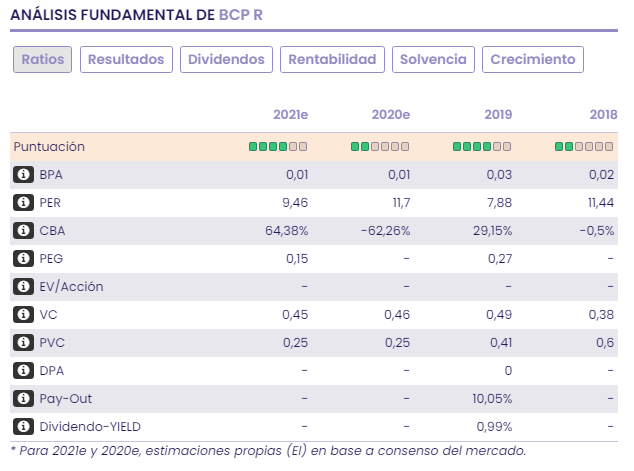The image size is (634, 471).
Task: Open the PVC info icon
Action: point(23,343)
